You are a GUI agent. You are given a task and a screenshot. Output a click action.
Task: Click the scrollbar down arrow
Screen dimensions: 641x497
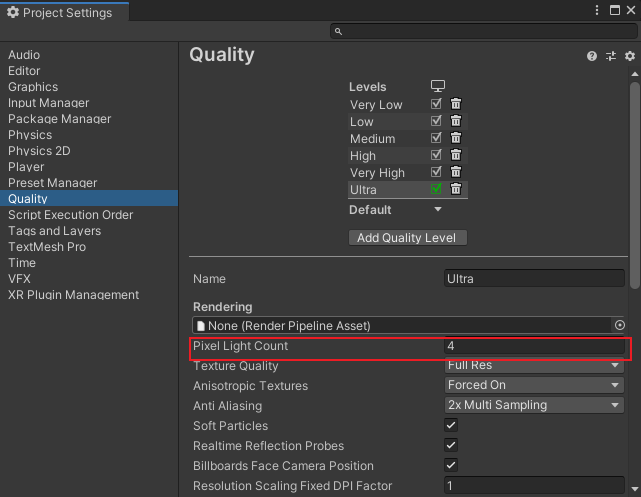coord(635,488)
